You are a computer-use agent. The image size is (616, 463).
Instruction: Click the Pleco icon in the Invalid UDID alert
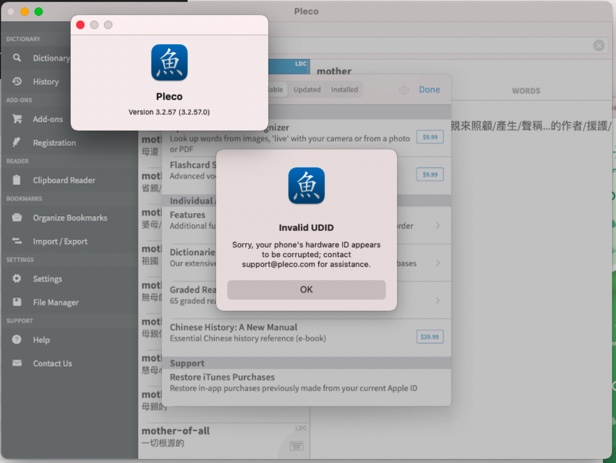tap(306, 185)
